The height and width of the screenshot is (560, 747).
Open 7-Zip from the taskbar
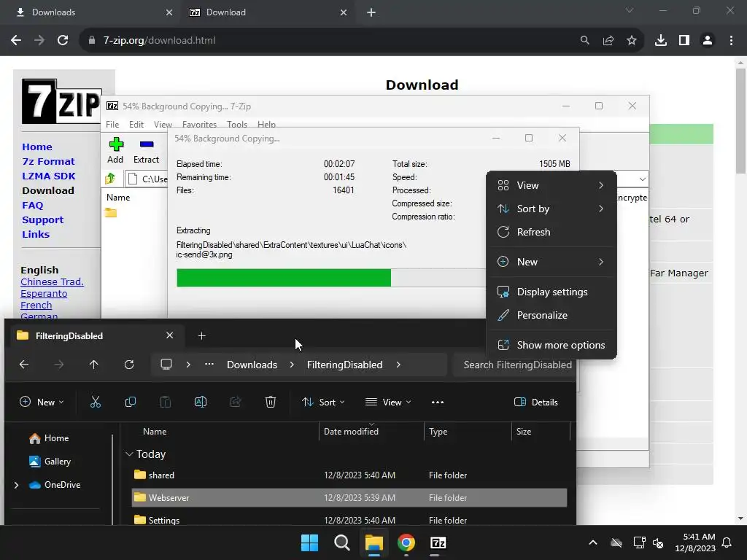click(438, 542)
